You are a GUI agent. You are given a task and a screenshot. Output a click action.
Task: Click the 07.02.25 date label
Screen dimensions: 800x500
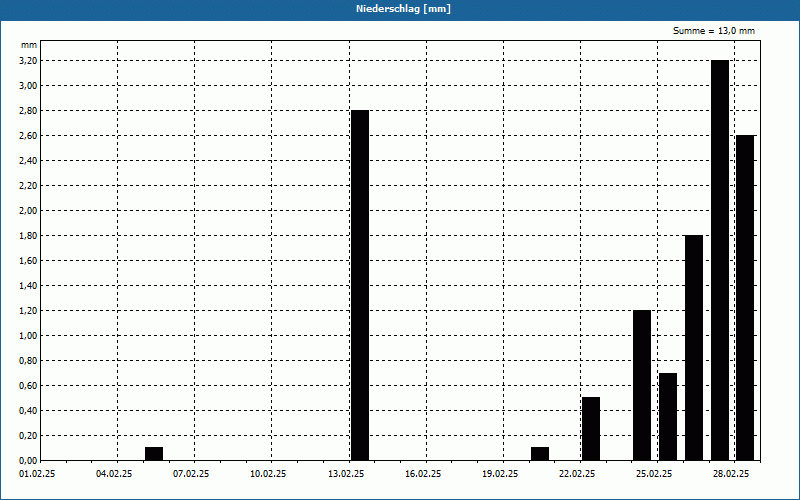tap(191, 474)
